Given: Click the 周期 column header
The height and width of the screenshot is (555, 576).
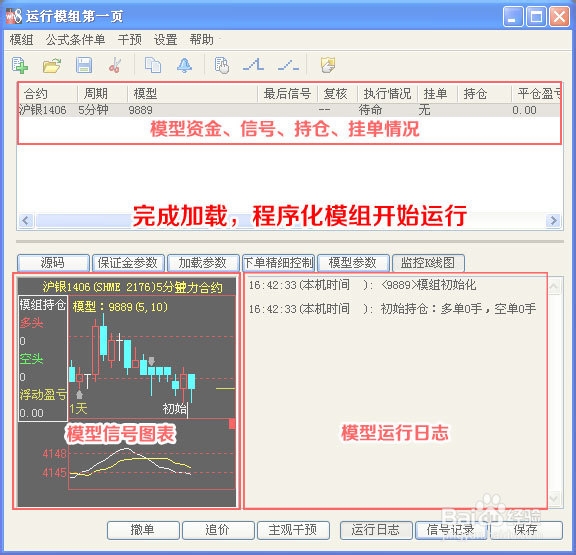Looking at the screenshot, I should (x=102, y=94).
